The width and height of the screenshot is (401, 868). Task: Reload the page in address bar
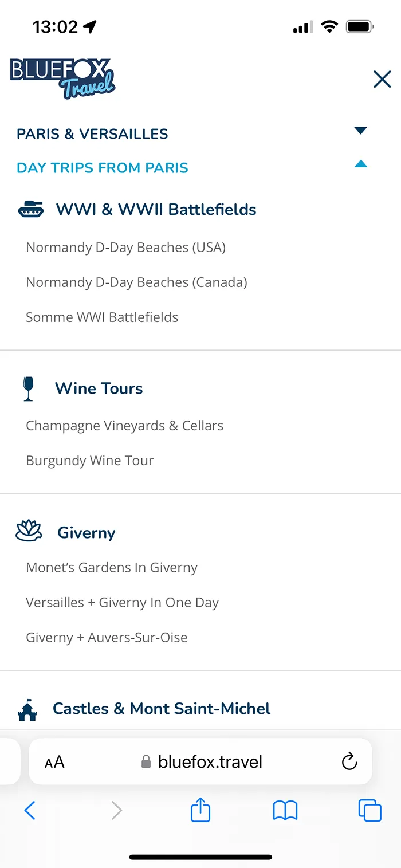click(x=349, y=761)
